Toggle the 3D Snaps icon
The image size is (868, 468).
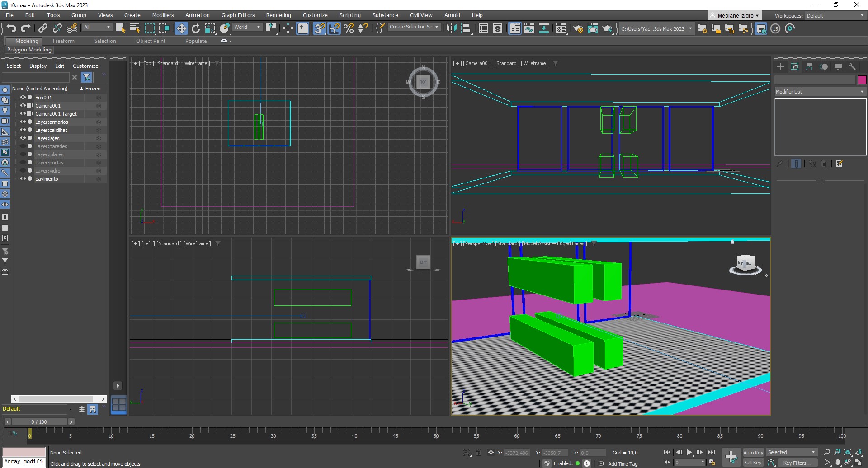coord(320,28)
